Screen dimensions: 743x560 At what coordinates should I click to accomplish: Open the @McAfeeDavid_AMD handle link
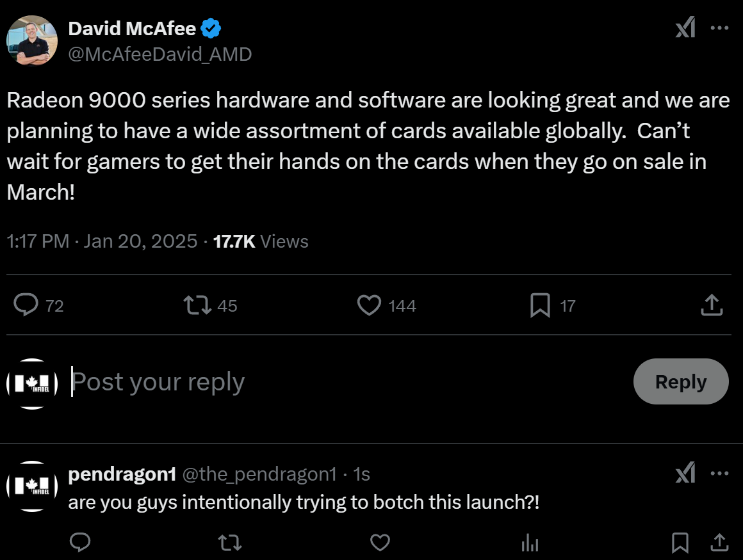[160, 54]
